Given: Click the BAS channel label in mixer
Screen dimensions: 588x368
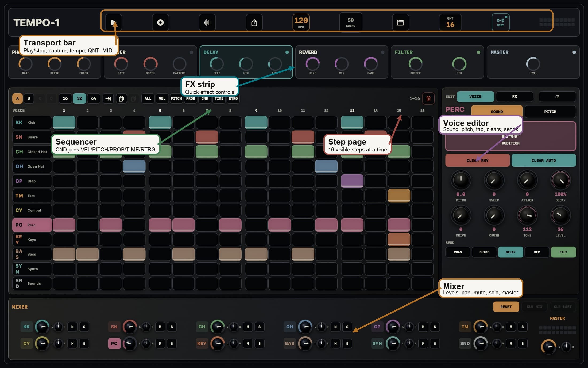Looking at the screenshot, I should [x=289, y=343].
